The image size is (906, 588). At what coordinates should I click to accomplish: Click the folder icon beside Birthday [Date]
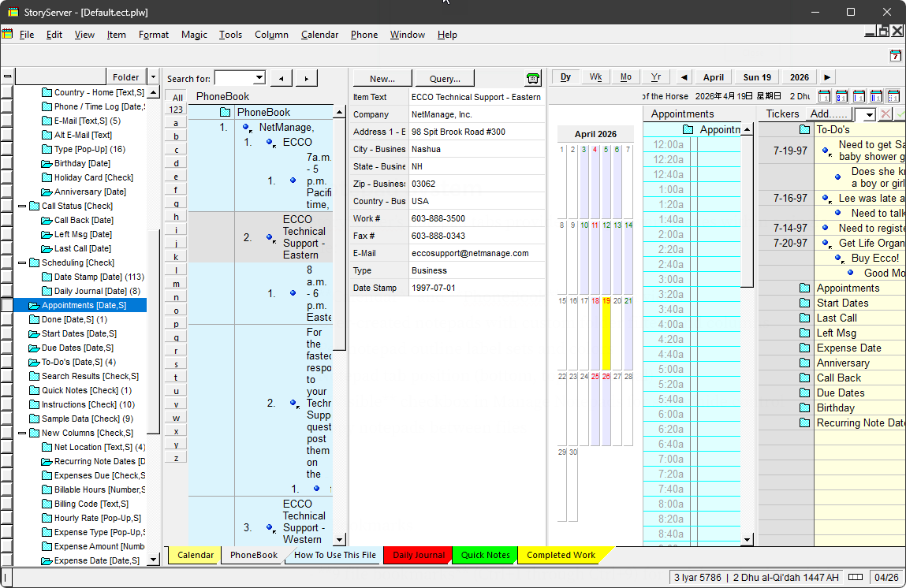click(47, 163)
